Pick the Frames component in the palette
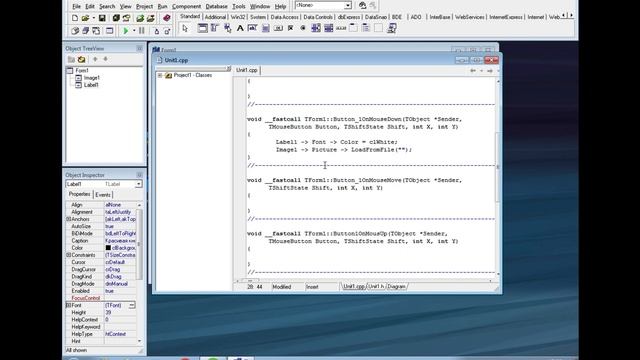This screenshot has width=640, height=360. 202,28
